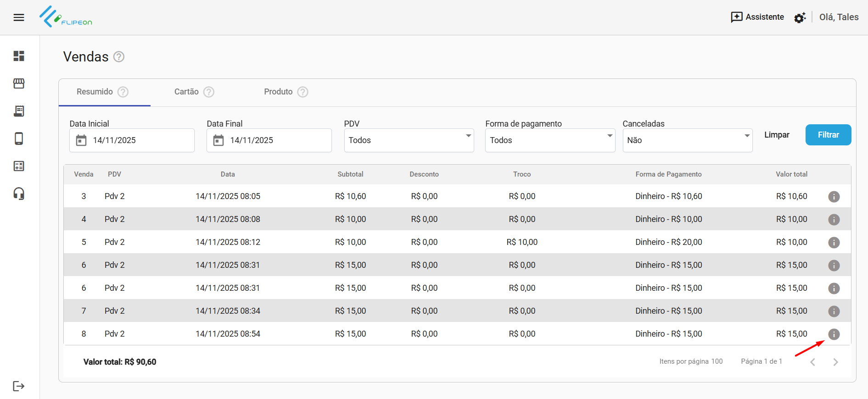This screenshot has height=399, width=868.
Task: Click the Filtrar button
Action: coord(828,135)
